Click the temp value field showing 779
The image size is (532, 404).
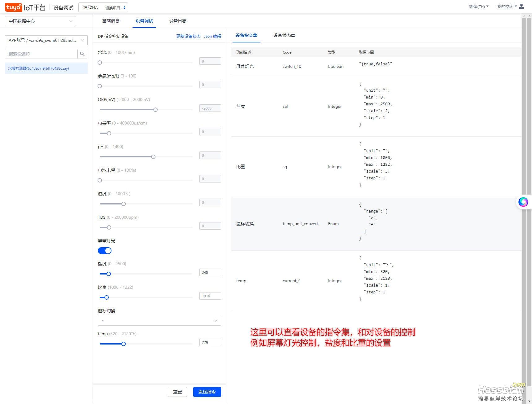(x=210, y=342)
